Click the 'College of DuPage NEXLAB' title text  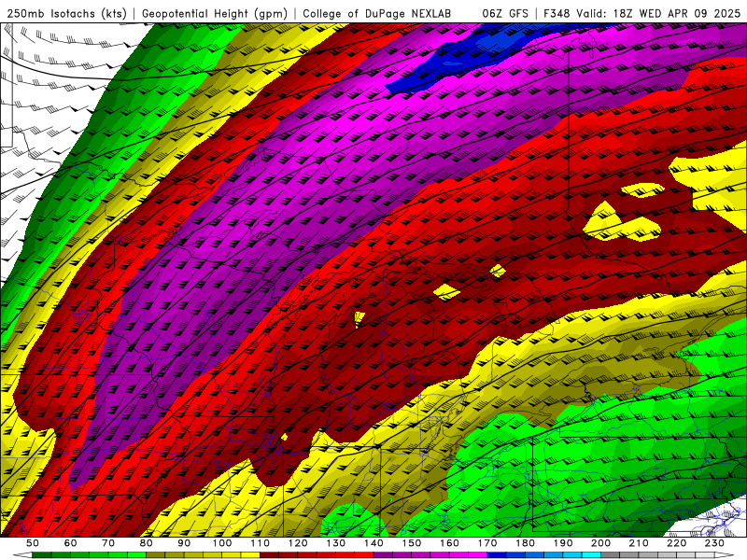pos(377,14)
